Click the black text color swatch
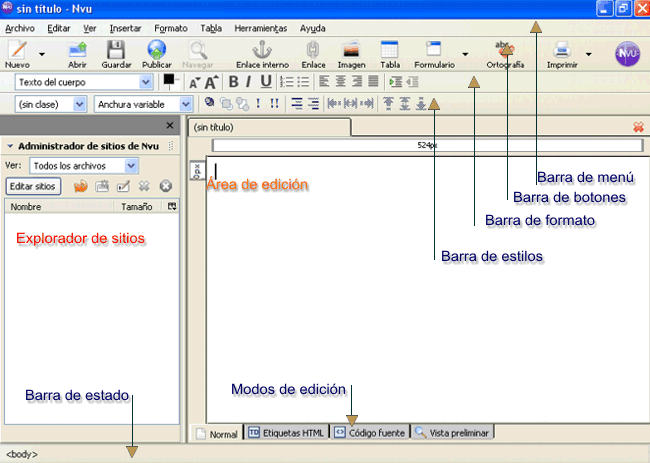 [x=169, y=80]
